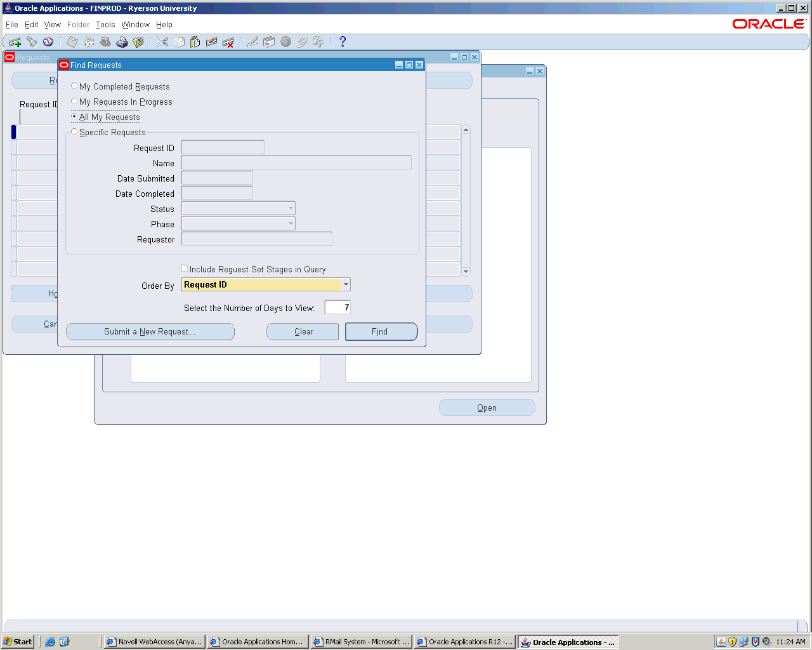
Task: Click Submit a New Request button
Action: 150,331
